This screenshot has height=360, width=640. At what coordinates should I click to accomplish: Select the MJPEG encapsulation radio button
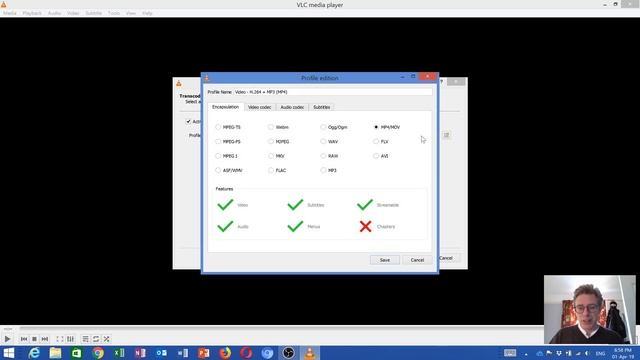271,141
